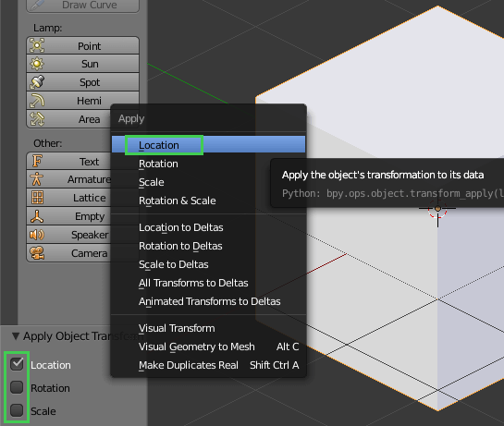Click the Apply menu title
Viewport: 504px width, 426px height.
tap(131, 119)
